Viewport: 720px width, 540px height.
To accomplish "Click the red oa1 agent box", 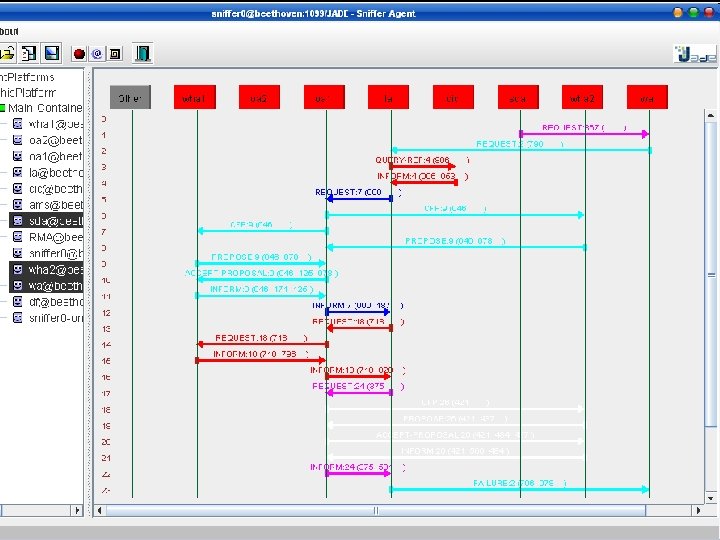I will tap(324, 97).
